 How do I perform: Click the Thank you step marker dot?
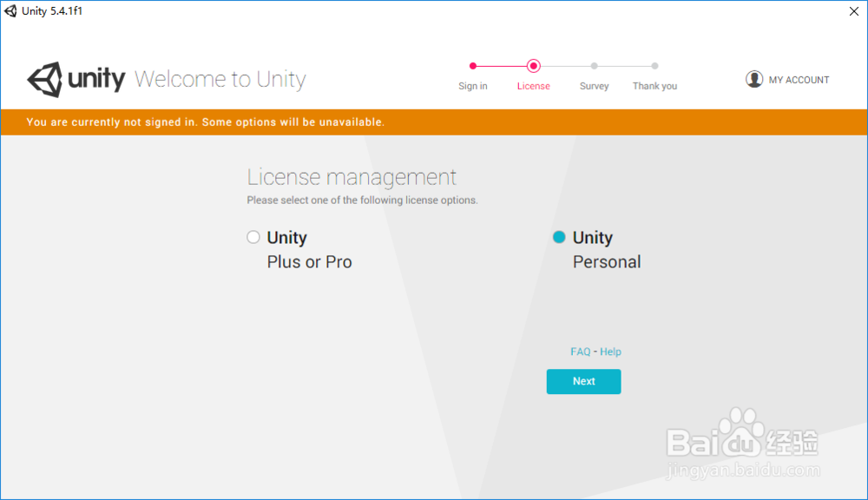point(654,65)
